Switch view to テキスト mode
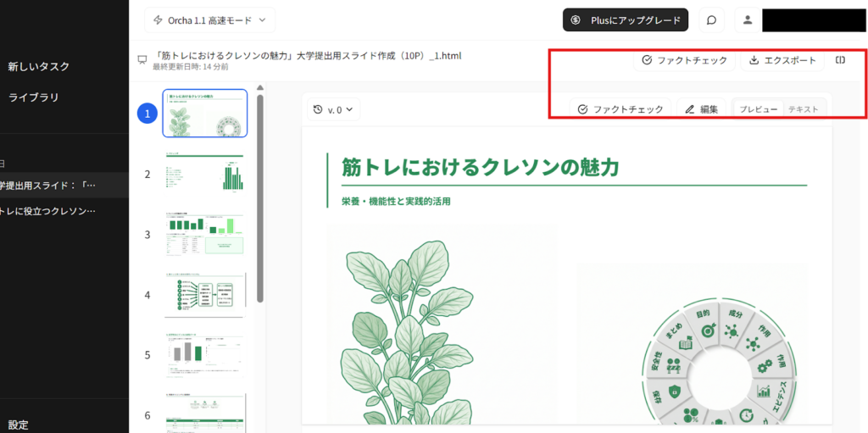 tap(804, 109)
